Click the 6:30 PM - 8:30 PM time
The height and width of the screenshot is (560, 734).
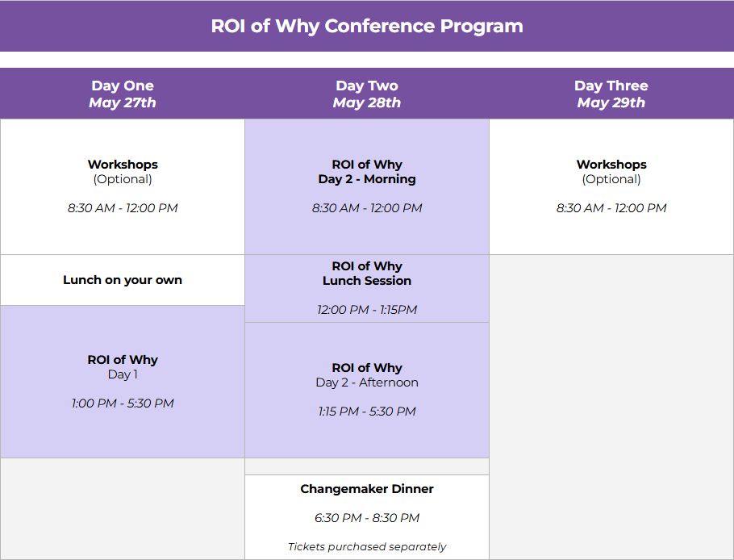pos(367,518)
